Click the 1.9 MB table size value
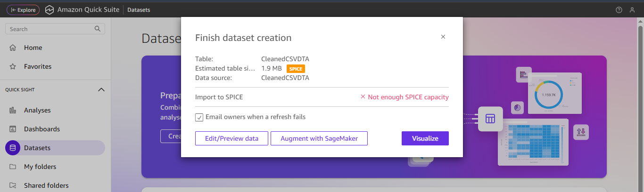Viewport: 644px width, 192px height. pos(272,68)
